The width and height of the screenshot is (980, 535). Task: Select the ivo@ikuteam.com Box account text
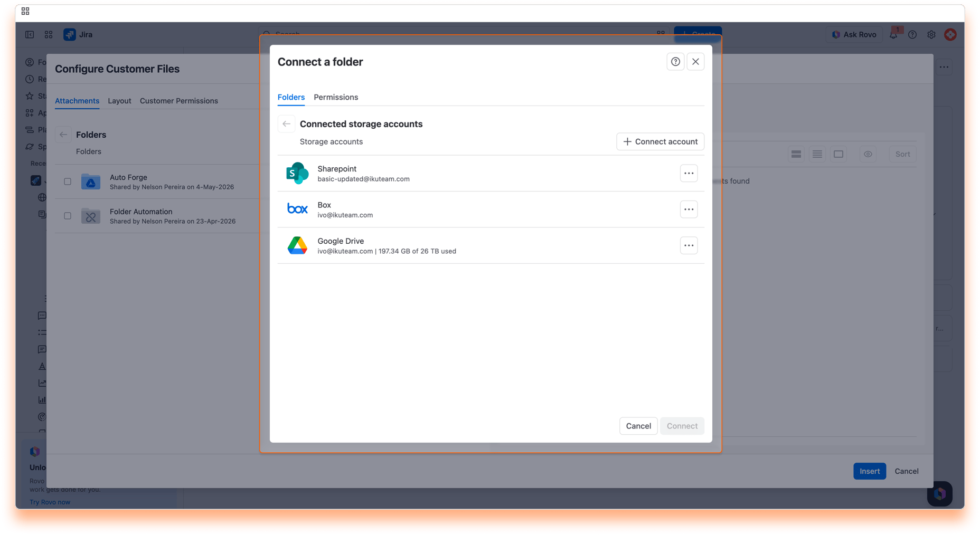click(345, 215)
